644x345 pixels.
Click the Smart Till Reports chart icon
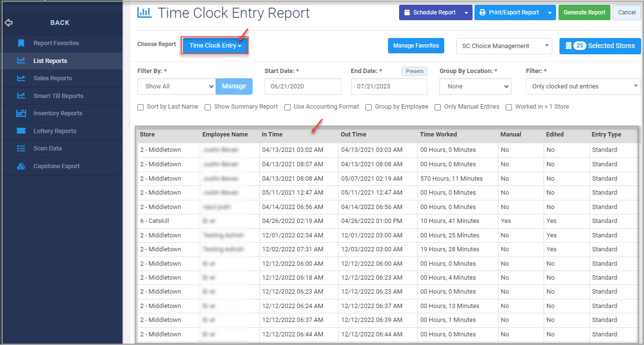(x=21, y=96)
